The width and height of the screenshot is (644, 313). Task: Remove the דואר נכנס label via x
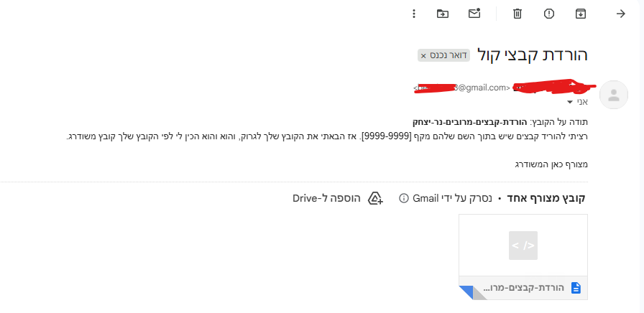pos(423,56)
